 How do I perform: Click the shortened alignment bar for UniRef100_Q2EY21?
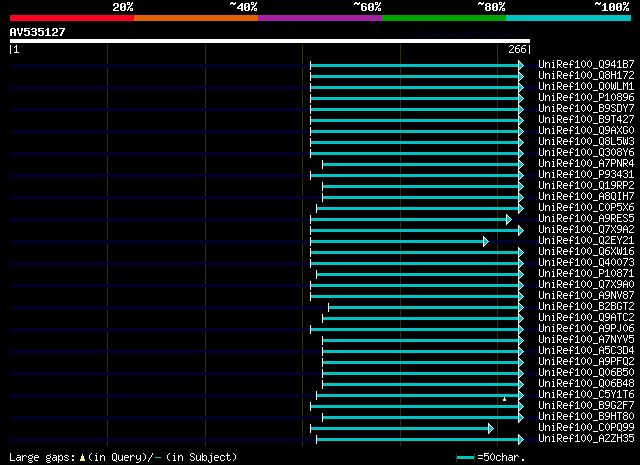coord(399,242)
